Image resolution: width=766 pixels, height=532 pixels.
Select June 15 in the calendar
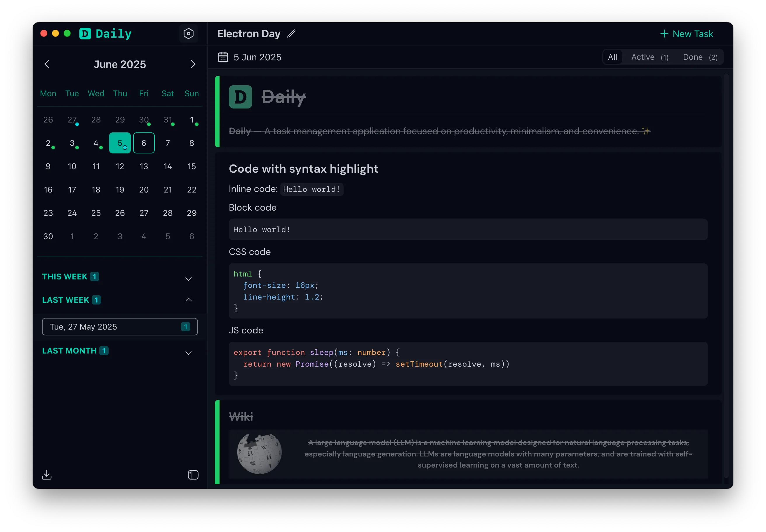(x=191, y=166)
